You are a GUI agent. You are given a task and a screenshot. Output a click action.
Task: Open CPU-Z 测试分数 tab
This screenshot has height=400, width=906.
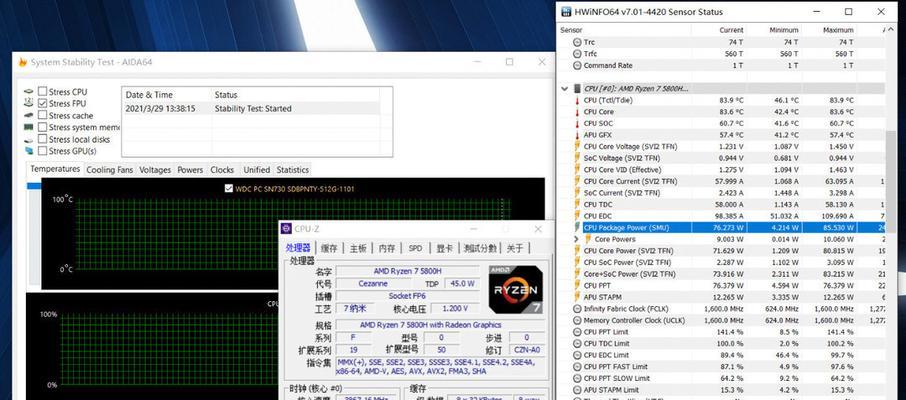480,248
